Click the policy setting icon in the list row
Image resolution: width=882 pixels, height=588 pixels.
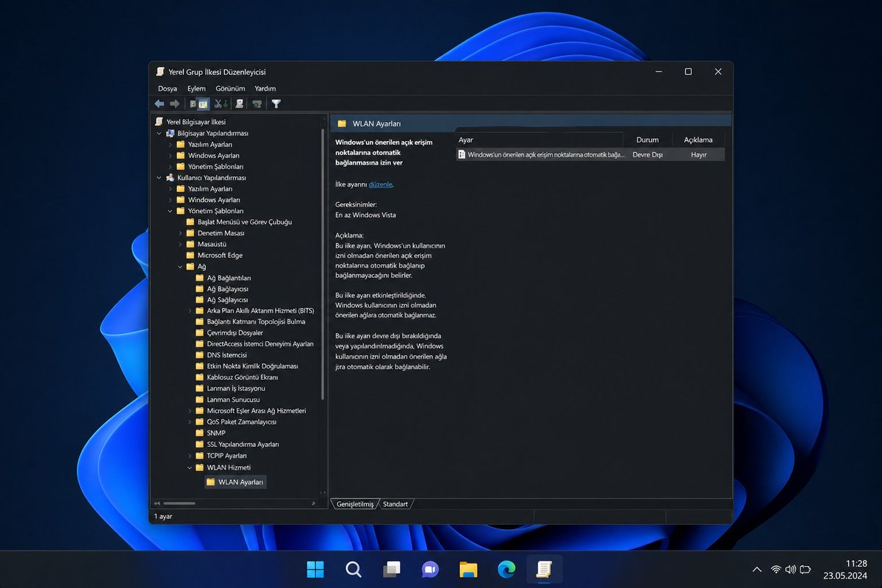(462, 155)
